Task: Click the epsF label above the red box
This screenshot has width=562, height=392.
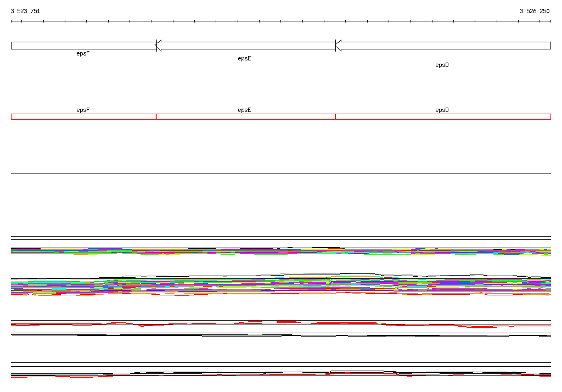Action: point(83,110)
